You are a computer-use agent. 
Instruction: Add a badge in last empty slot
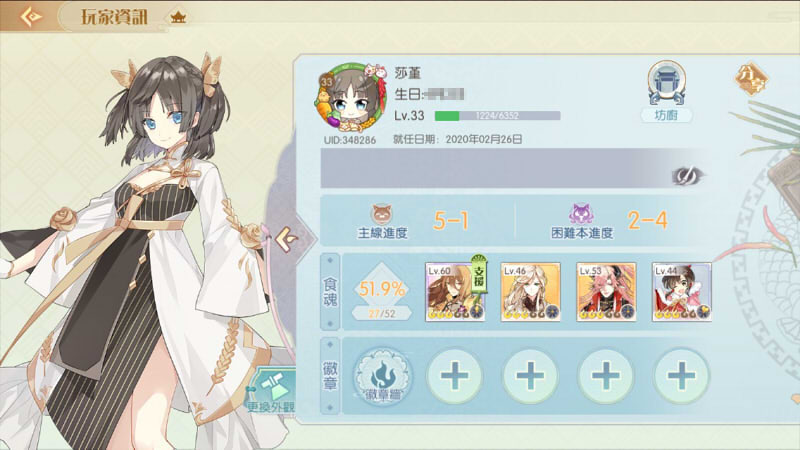(682, 377)
